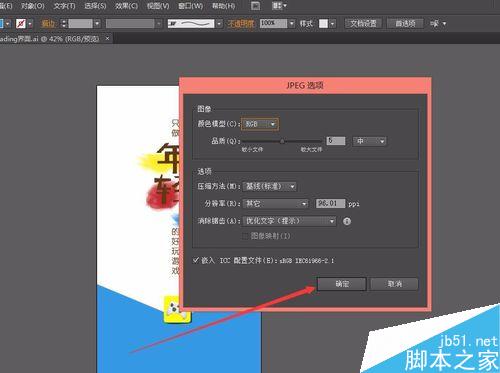This screenshot has width=500, height=373.
Task: Click the 样式 style swatch
Action: click(323, 24)
